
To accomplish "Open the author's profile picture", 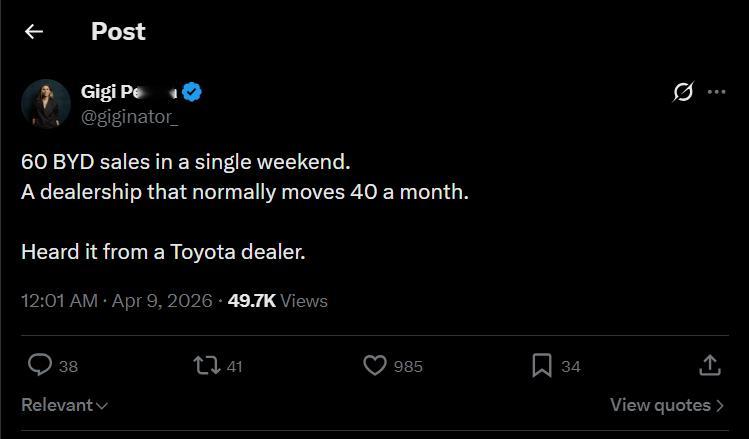I will point(45,103).
